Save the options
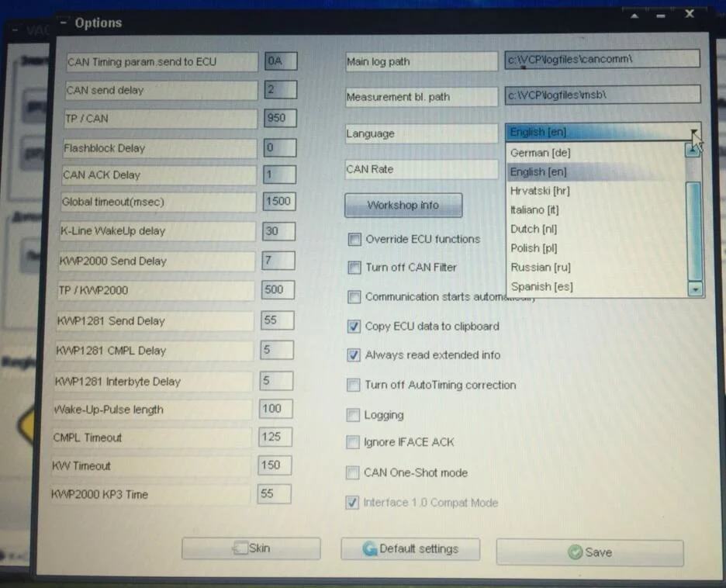726x588 pixels. coord(589,552)
